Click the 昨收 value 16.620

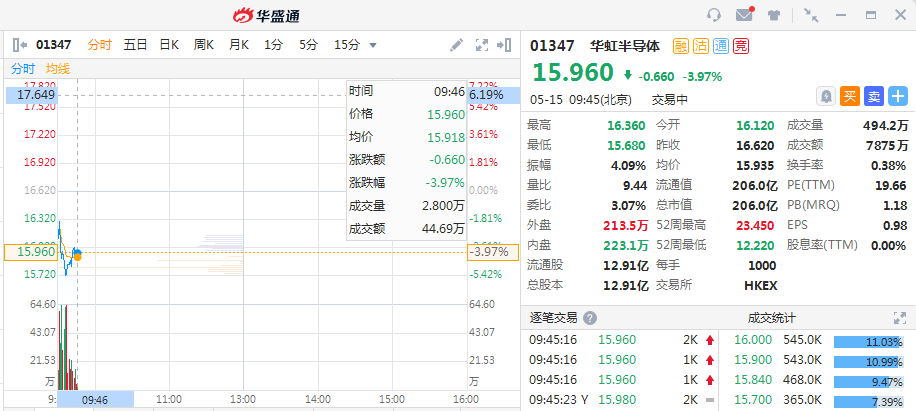755,145
